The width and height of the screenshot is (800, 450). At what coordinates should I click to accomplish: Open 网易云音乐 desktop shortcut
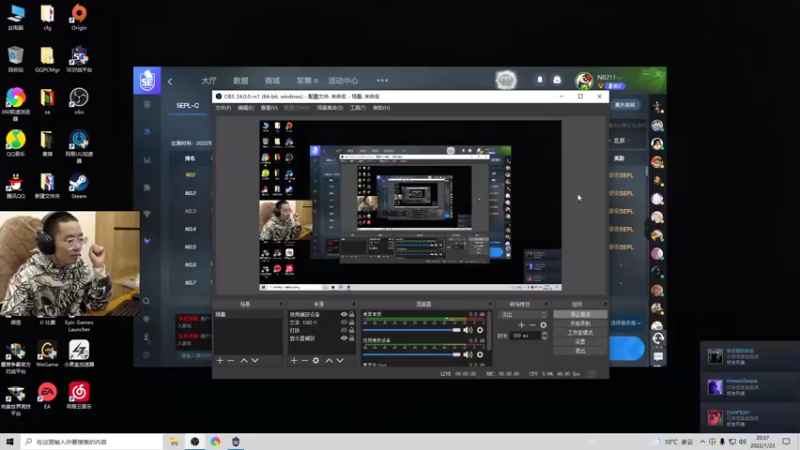click(x=79, y=396)
